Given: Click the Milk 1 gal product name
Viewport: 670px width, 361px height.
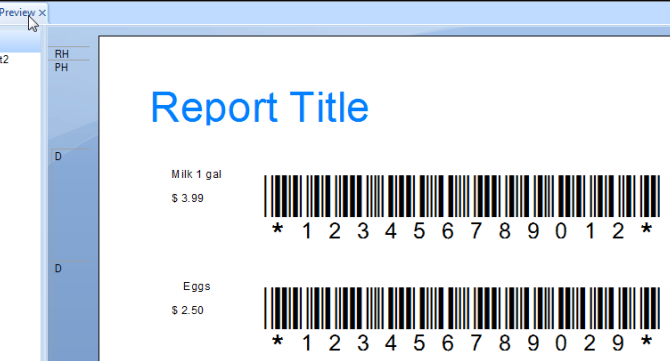Looking at the screenshot, I should (197, 174).
